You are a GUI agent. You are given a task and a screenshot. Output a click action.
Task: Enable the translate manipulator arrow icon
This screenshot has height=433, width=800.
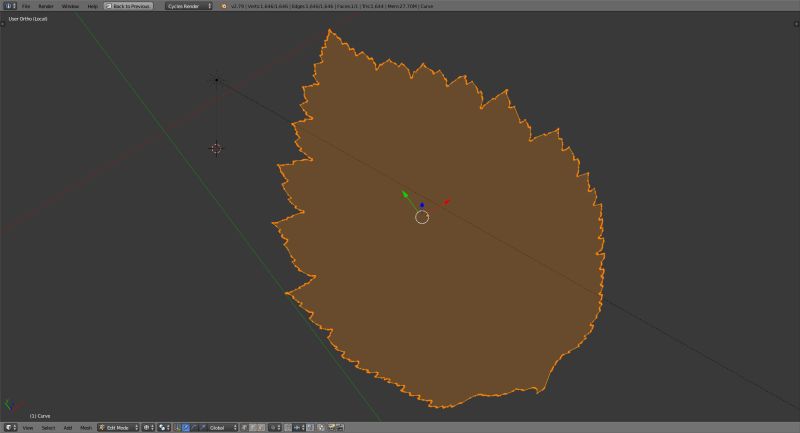pyautogui.click(x=186, y=427)
